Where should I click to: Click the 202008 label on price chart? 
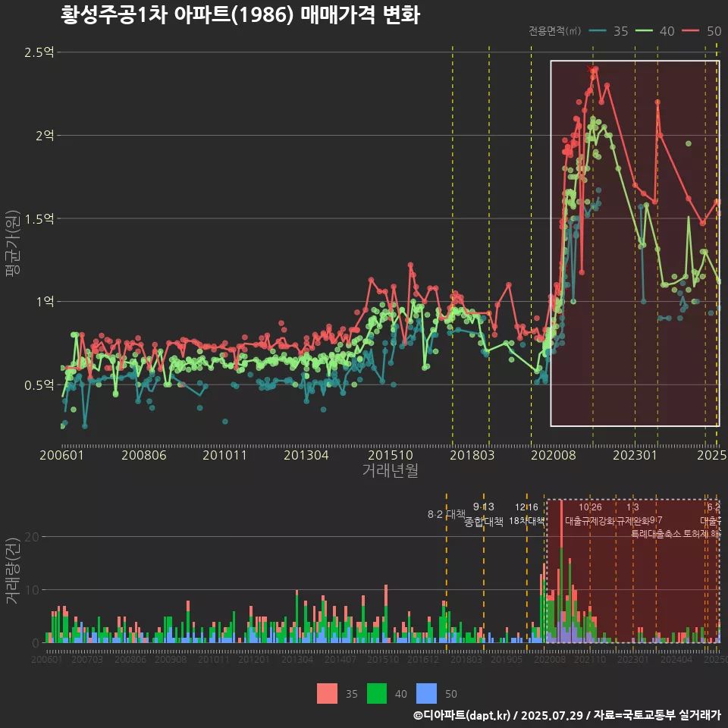554,455
